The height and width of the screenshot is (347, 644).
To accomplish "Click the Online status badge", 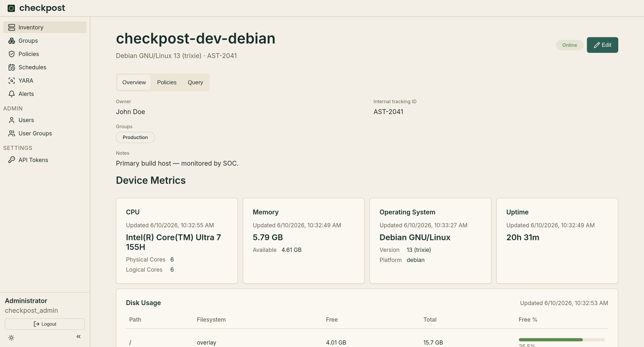I will 570,45.
